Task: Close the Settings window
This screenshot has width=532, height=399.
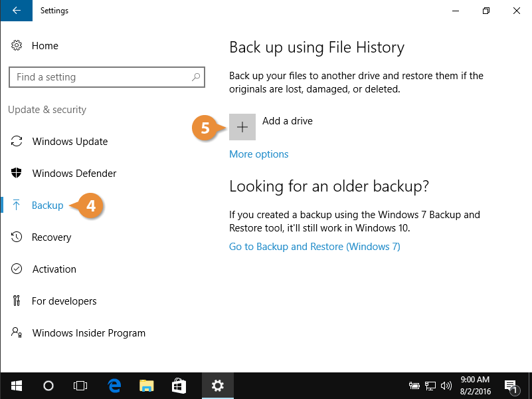Action: coord(517,11)
